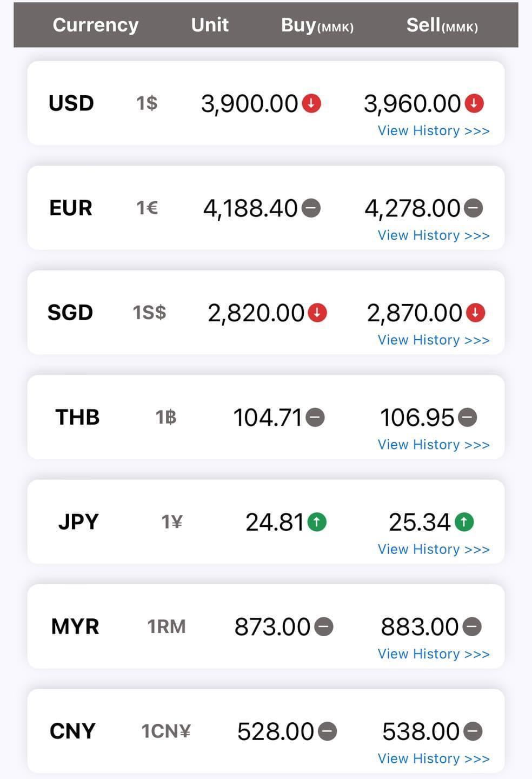Open View History for EUR
The width and height of the screenshot is (532, 779).
tap(434, 235)
